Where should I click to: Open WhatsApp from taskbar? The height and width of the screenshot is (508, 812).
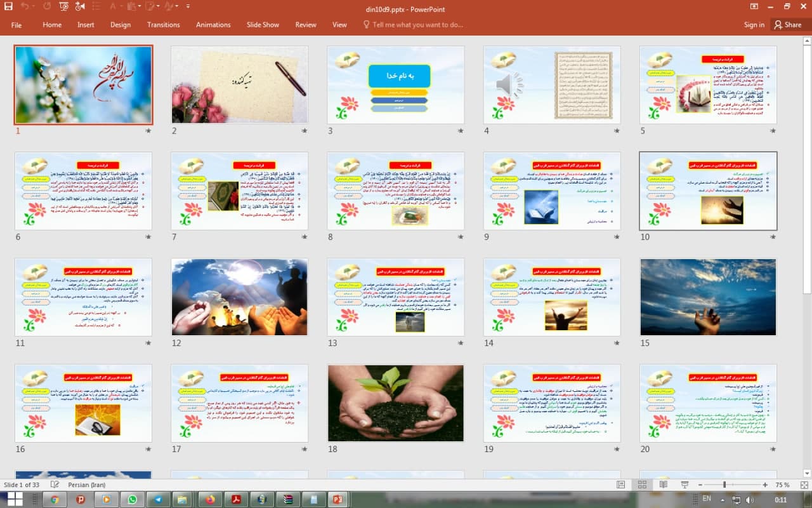[132, 499]
